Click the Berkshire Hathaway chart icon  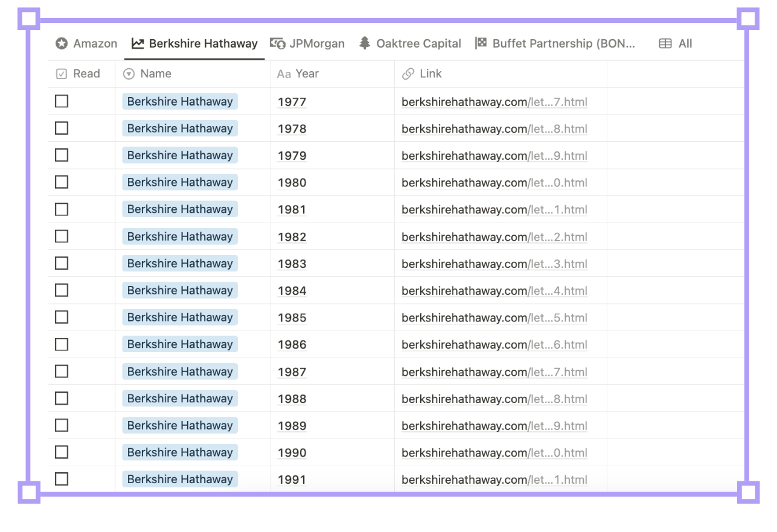tap(138, 43)
